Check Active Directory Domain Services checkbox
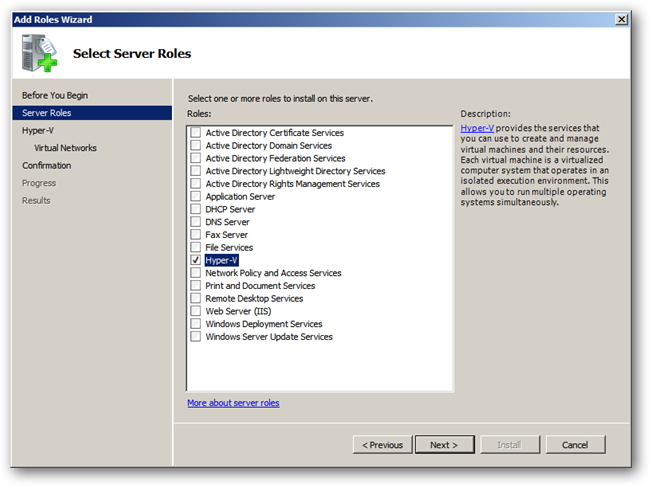 pyautogui.click(x=195, y=146)
